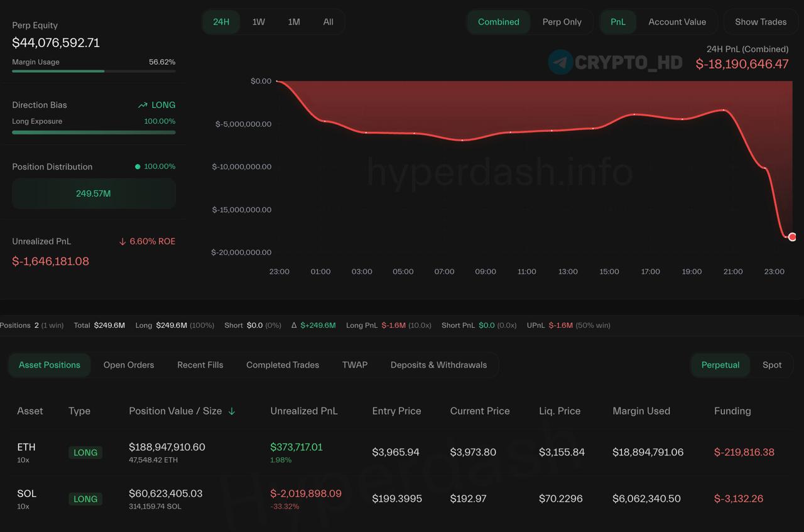Select the 1M time range
Viewport: 804px width, 532px height.
pyautogui.click(x=293, y=22)
